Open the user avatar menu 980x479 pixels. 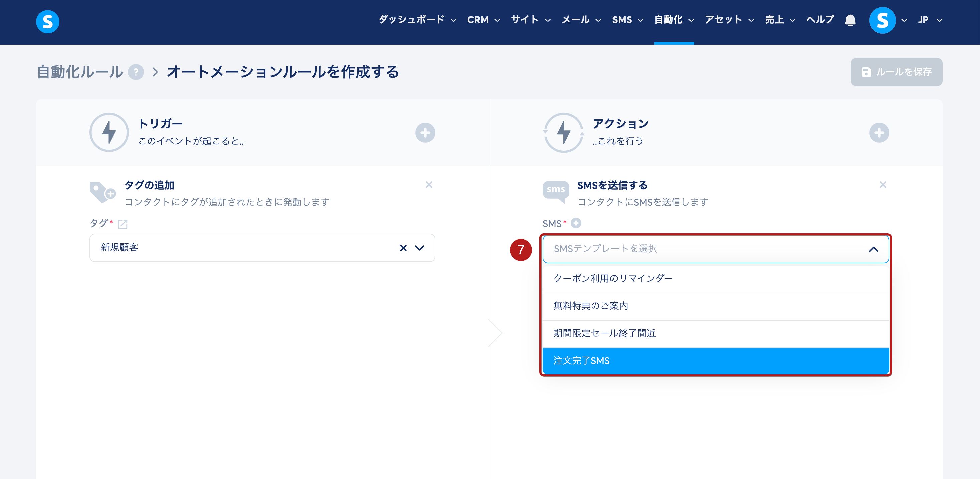point(882,20)
